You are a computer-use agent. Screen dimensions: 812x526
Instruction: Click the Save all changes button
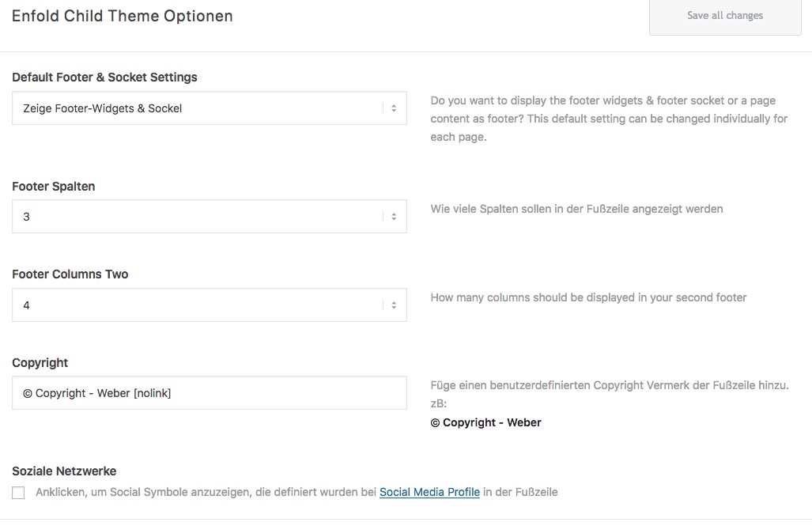click(x=725, y=16)
